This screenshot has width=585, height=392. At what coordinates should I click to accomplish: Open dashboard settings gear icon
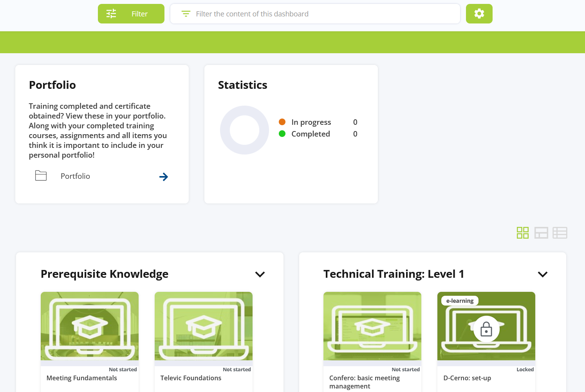479,14
